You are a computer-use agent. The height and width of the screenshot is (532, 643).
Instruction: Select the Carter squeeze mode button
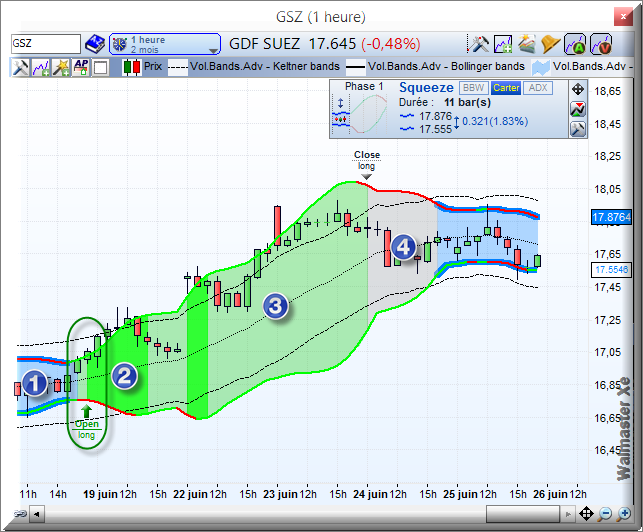pos(506,88)
